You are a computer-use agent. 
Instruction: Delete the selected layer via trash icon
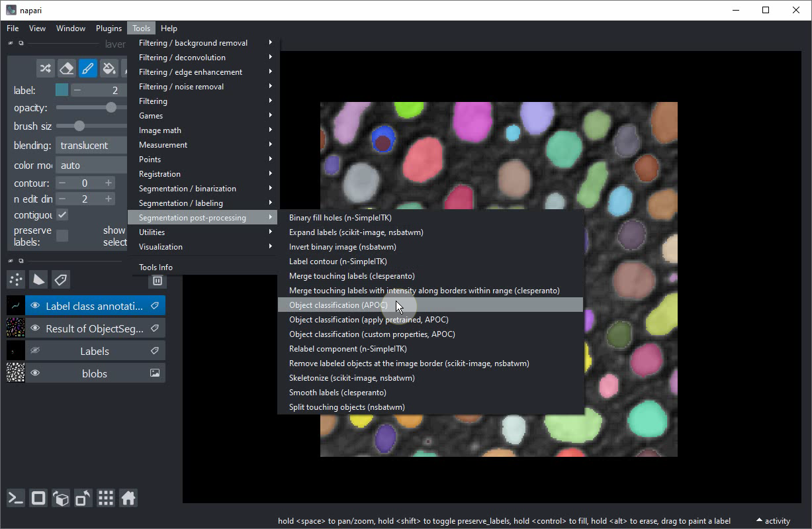click(157, 280)
